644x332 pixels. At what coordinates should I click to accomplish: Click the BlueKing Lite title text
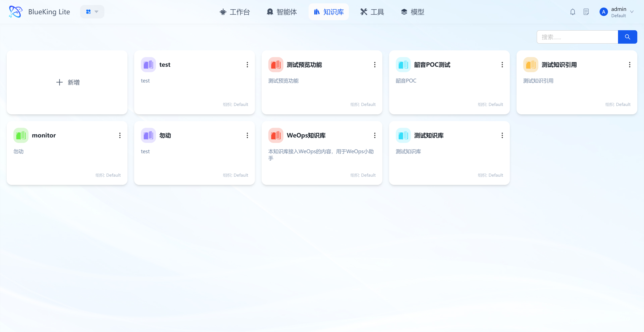pos(49,12)
